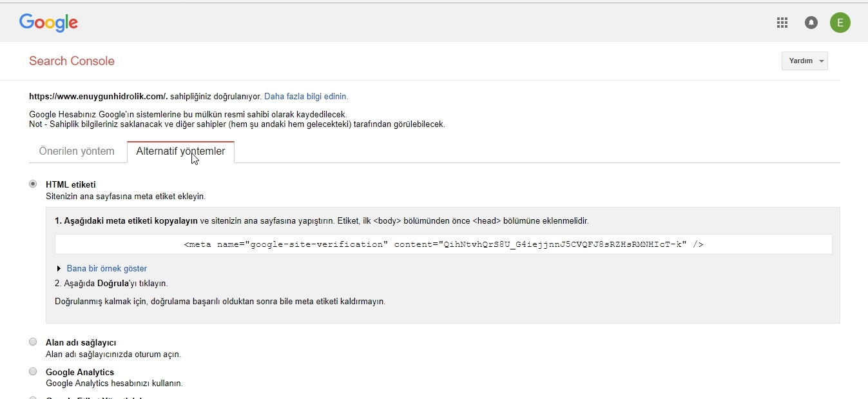The width and height of the screenshot is (868, 399).
Task: Click 'Sitenizin ana sayfasına meta etiket ekleyin' text
Action: pos(126,197)
